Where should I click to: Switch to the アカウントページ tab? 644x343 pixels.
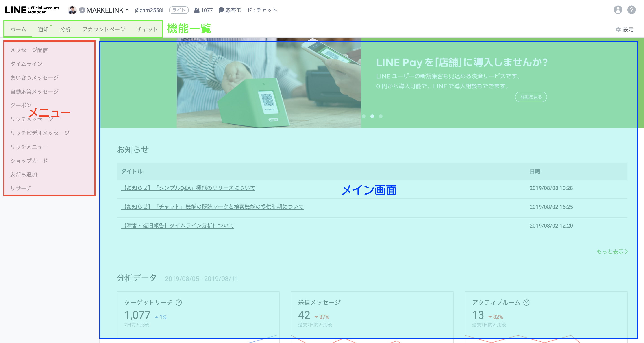104,29
